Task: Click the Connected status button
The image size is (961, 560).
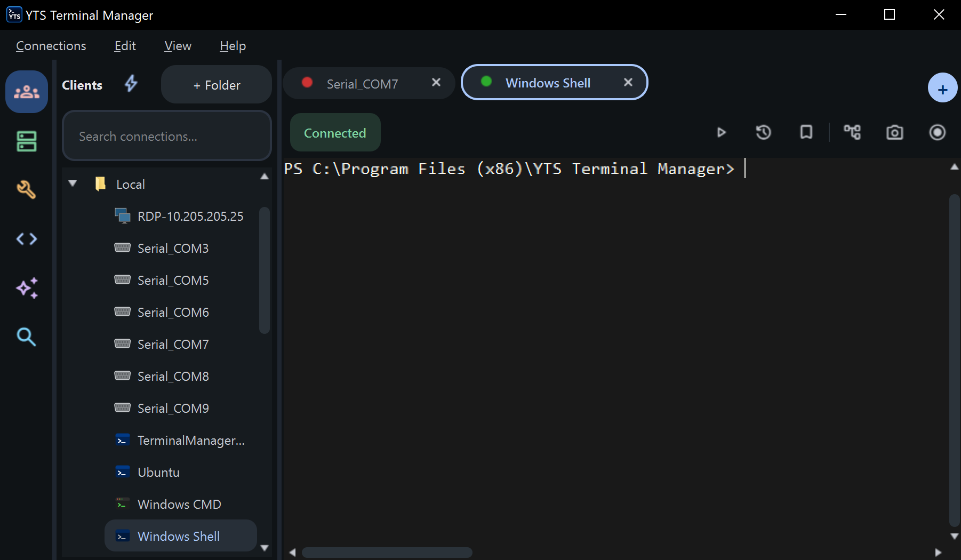Action: (x=335, y=133)
